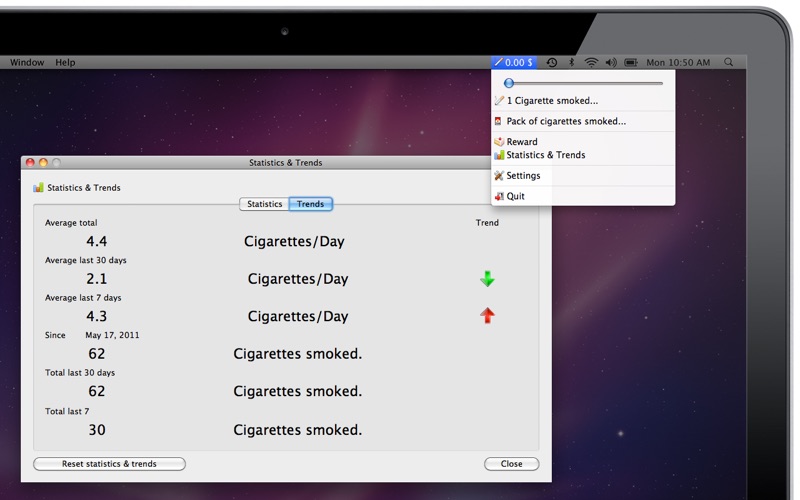The height and width of the screenshot is (500, 800).
Task: Click the battery status icon
Action: [631, 62]
